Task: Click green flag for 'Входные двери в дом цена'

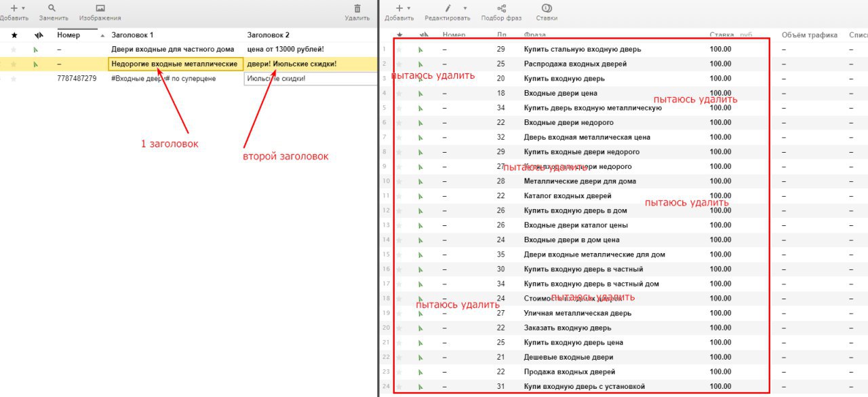Action: tap(421, 240)
